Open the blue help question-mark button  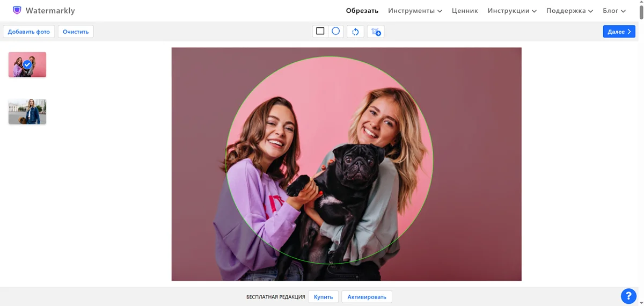[x=628, y=296]
